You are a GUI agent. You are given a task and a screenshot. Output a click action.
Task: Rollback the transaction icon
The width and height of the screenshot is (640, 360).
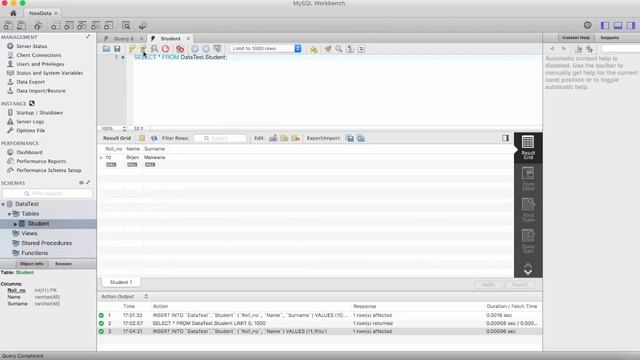tap(206, 49)
